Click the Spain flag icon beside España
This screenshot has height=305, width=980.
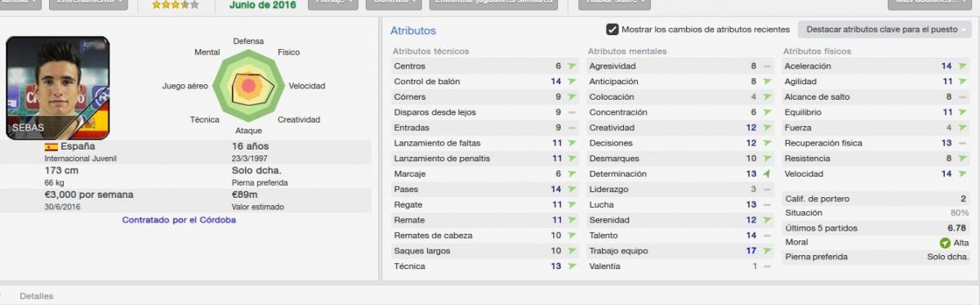[51, 146]
